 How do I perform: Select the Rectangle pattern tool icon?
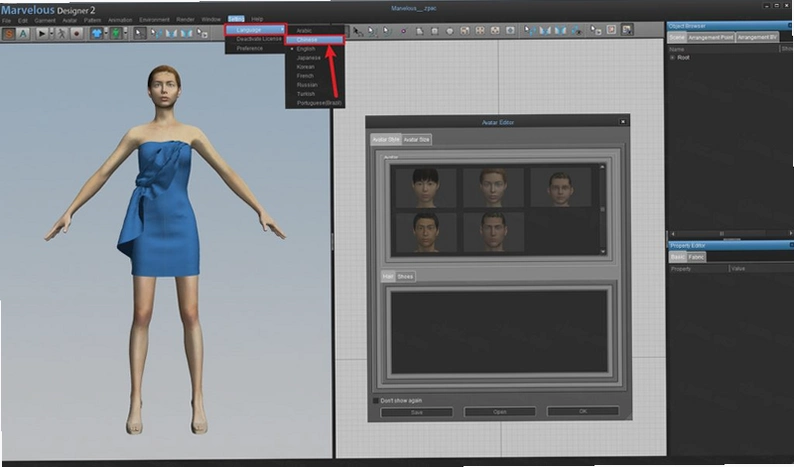[434, 31]
